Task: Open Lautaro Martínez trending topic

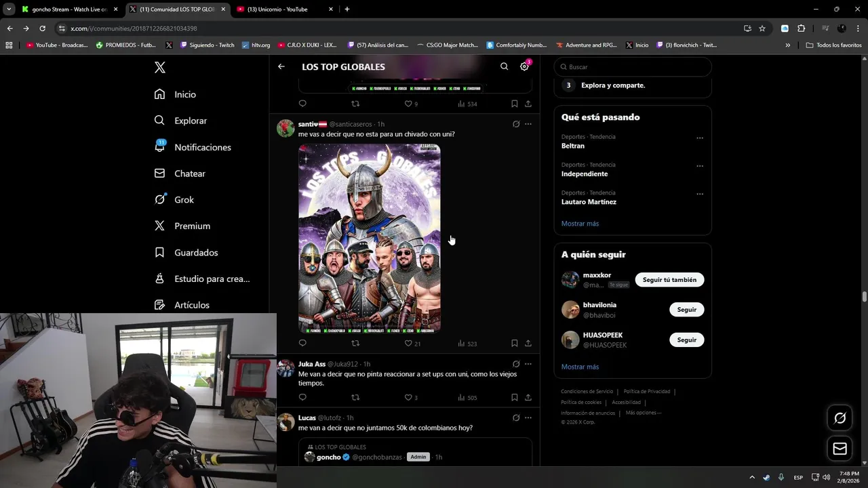Action: point(589,201)
